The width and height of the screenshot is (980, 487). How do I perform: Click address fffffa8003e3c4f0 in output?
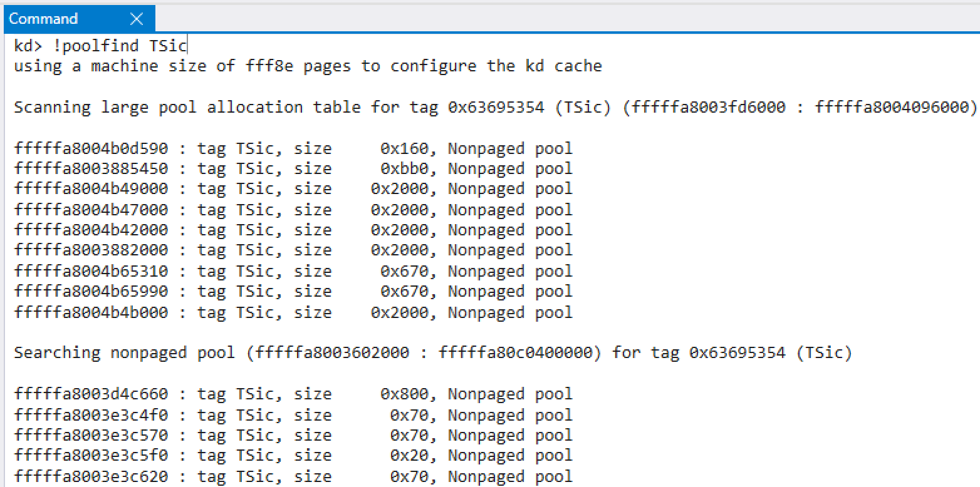(x=91, y=415)
